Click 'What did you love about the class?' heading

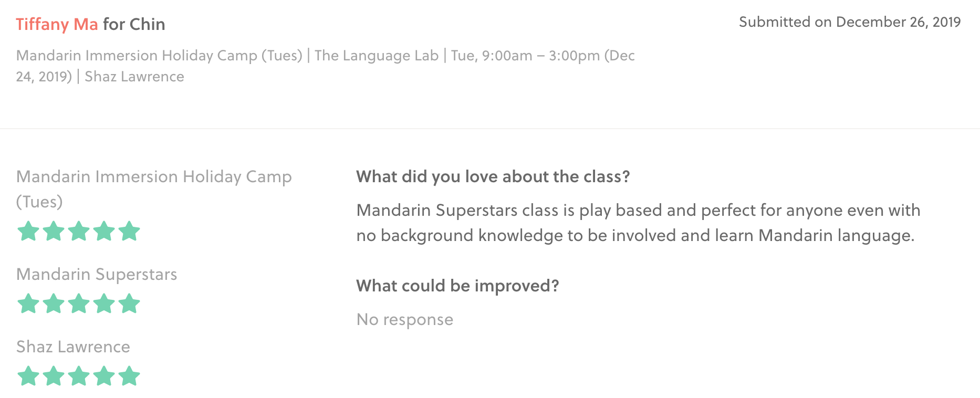[x=493, y=177]
